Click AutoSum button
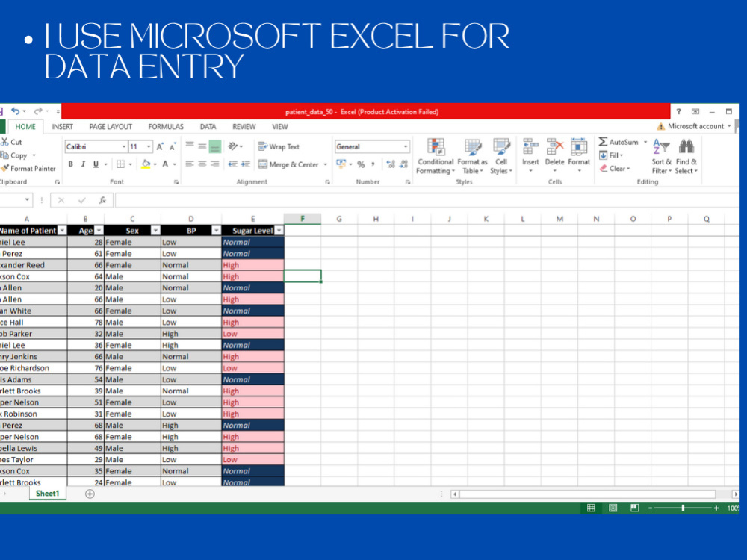Viewport: 747px width, 560px height. pos(619,142)
